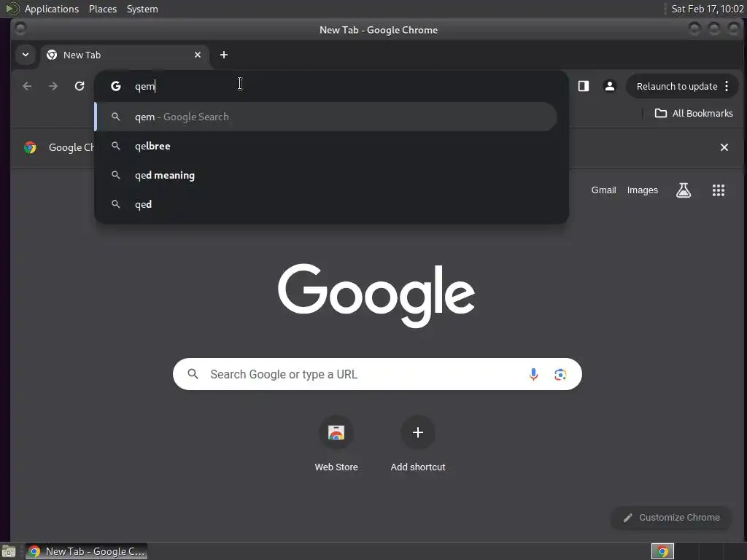
Task: Reload the current page
Action: (x=80, y=86)
